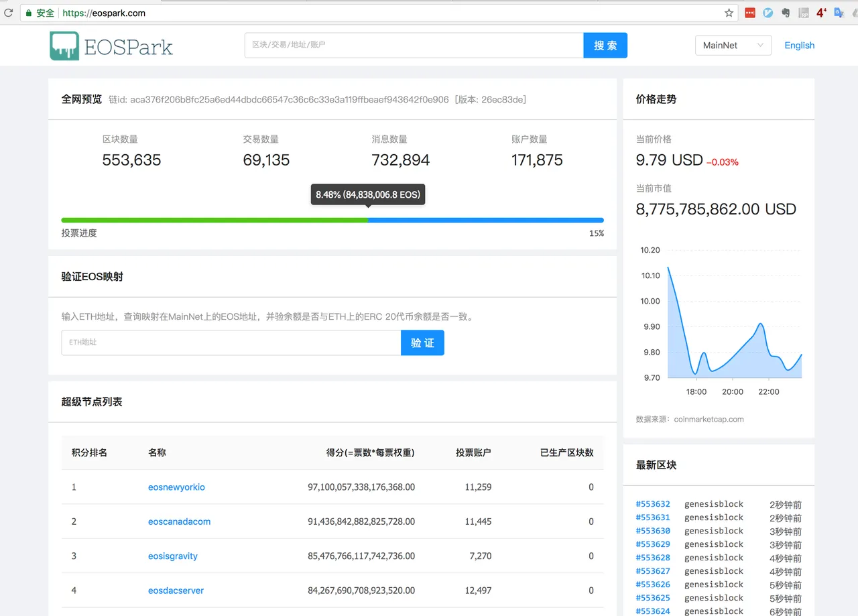Click the blue 搜索 search button
The image size is (858, 616).
pyautogui.click(x=605, y=46)
